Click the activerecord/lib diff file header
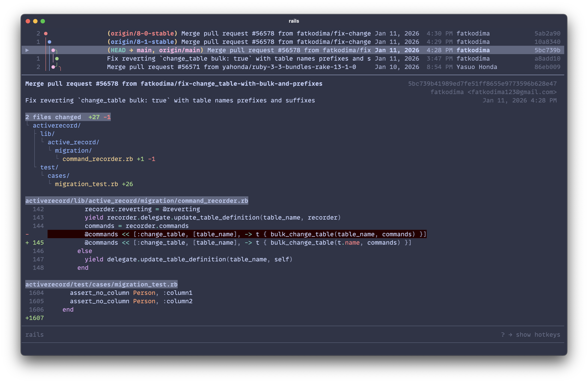Viewport: 588px width, 383px height. [x=137, y=200]
